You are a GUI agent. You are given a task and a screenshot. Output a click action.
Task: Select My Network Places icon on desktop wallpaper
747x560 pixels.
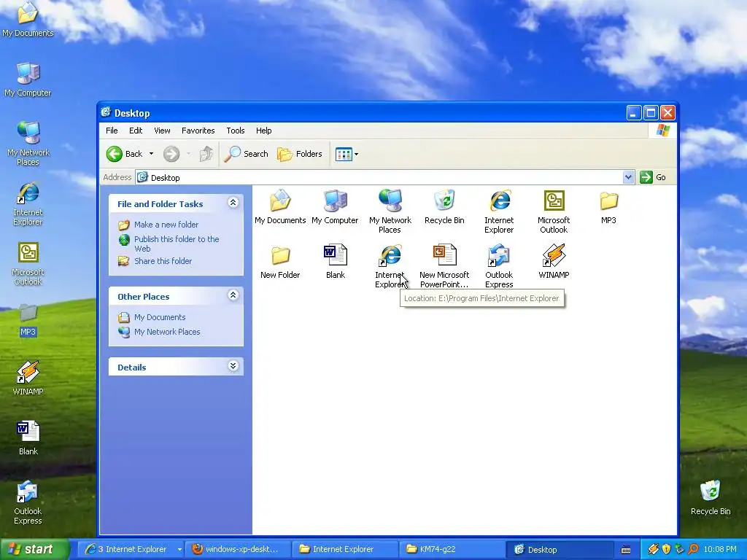pyautogui.click(x=28, y=144)
